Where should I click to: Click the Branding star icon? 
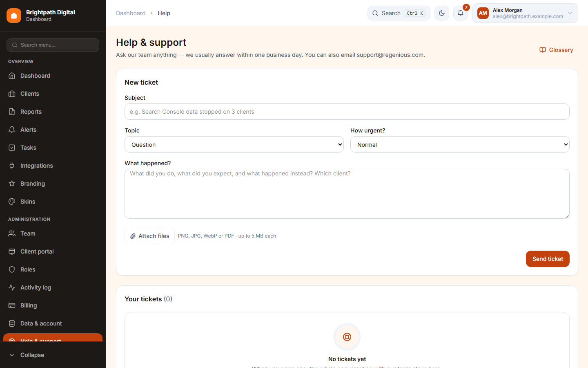[x=12, y=184]
